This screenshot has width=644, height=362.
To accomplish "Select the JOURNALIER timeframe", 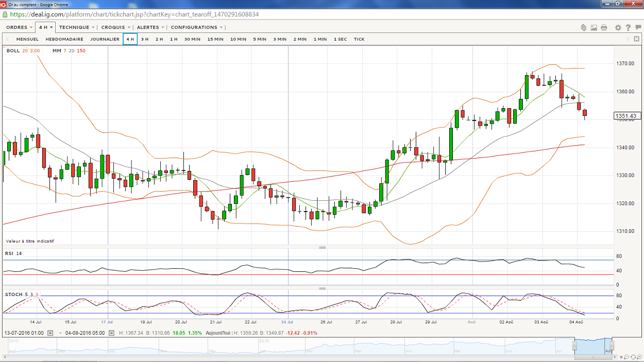I will click(x=105, y=39).
